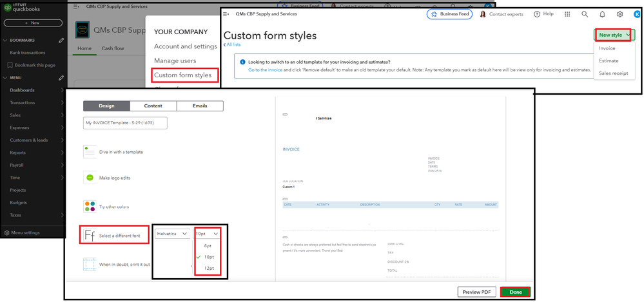Open Budgets in the sidebar menu

coord(18,202)
